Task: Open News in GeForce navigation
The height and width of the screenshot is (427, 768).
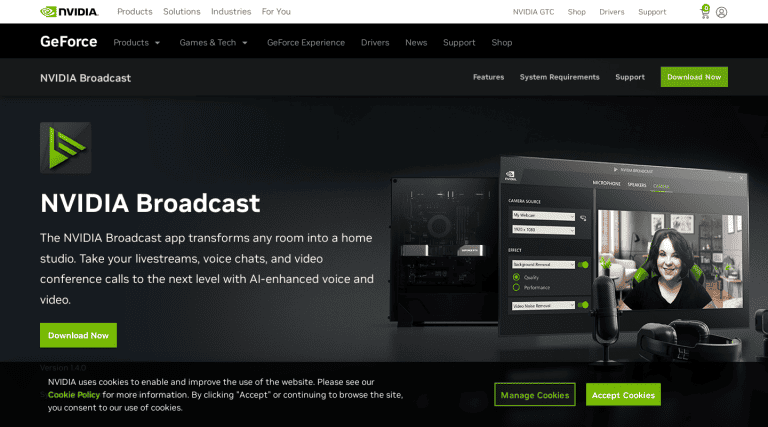Action: tap(416, 43)
